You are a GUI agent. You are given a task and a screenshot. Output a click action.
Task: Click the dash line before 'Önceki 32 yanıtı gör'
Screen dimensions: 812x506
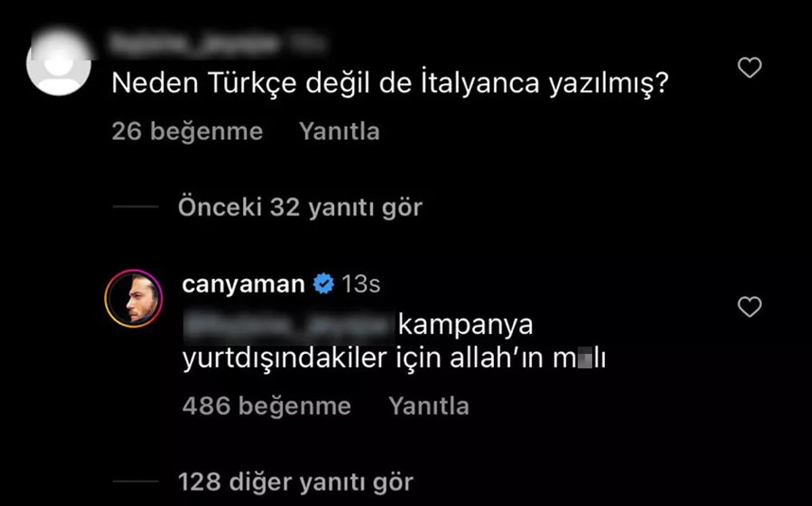pos(135,208)
